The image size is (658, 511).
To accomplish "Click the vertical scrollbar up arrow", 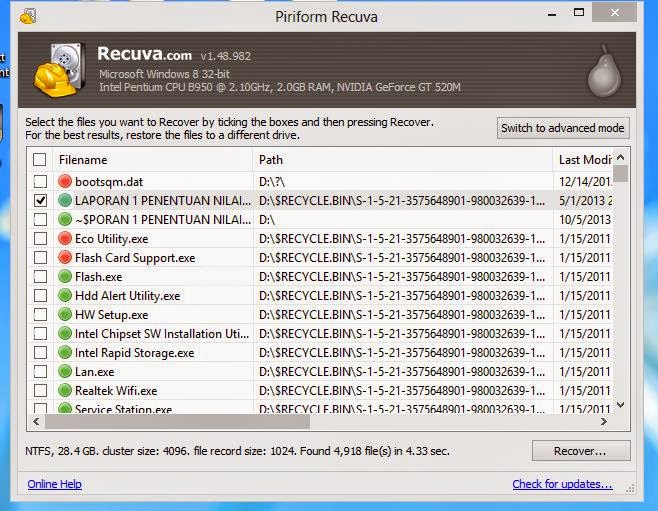I will [621, 157].
